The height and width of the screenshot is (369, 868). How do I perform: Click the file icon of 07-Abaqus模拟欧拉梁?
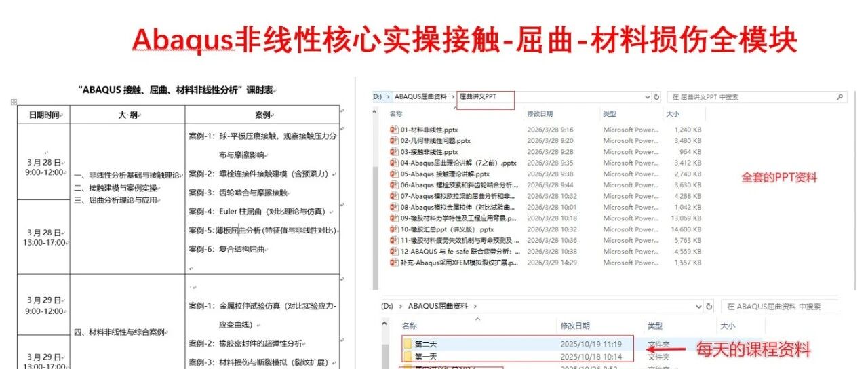[x=394, y=196]
